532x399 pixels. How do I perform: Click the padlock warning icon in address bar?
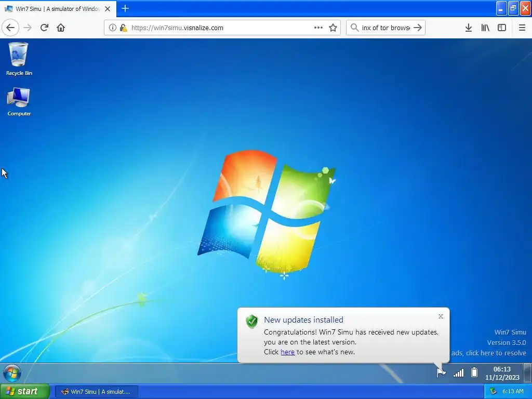[123, 28]
